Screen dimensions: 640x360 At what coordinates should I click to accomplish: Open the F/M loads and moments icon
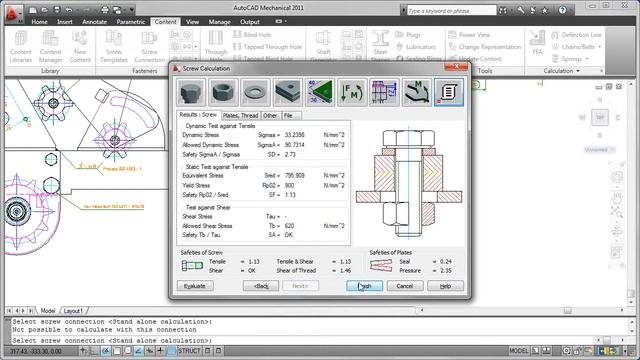click(352, 92)
